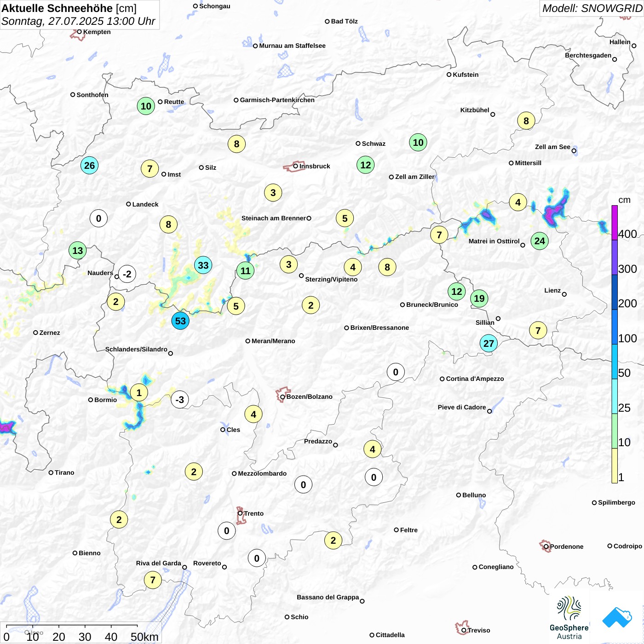Click the Trento town marker
The height and width of the screenshot is (644, 644).
pyautogui.click(x=240, y=513)
